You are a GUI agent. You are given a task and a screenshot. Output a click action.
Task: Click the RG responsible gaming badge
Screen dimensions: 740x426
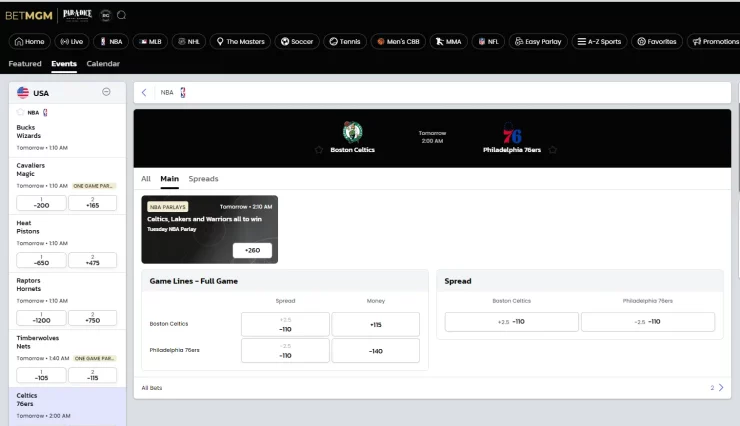[106, 16]
